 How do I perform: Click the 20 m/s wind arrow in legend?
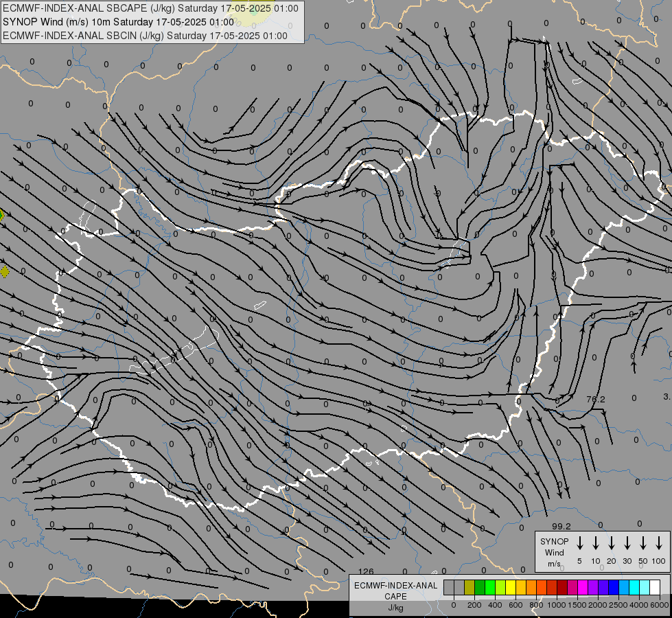[x=612, y=543]
